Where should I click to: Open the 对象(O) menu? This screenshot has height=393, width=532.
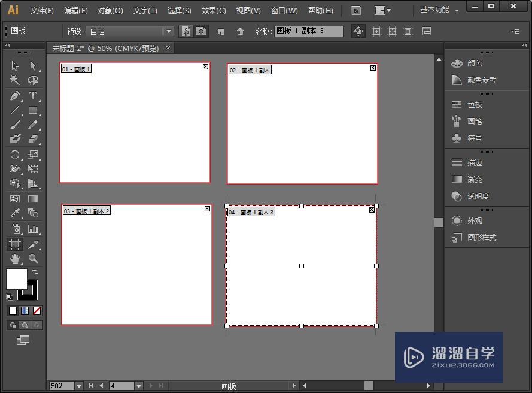110,11
